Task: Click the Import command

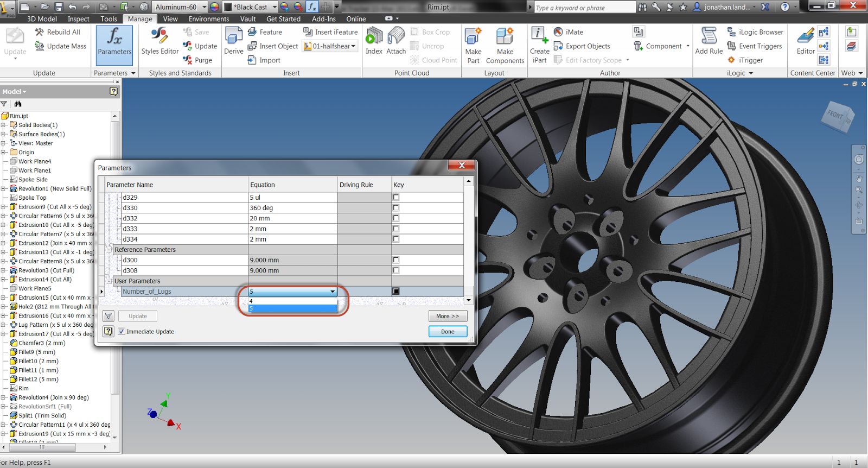Action: click(x=264, y=60)
